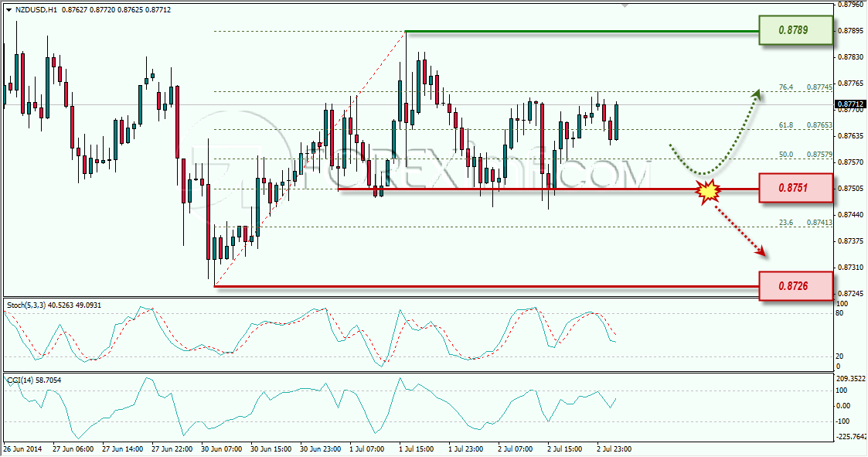Click the 61.8 Fibonacci level label 0.87653

(x=805, y=125)
